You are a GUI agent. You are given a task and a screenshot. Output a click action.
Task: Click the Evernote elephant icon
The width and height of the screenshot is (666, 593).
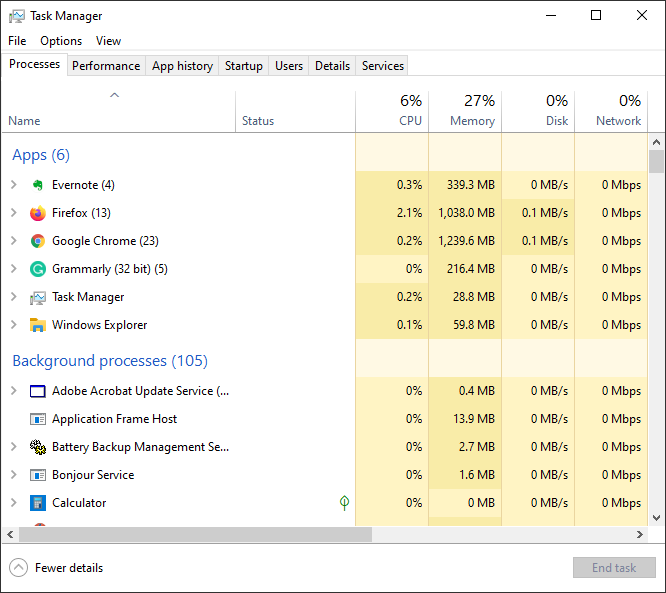(x=38, y=185)
